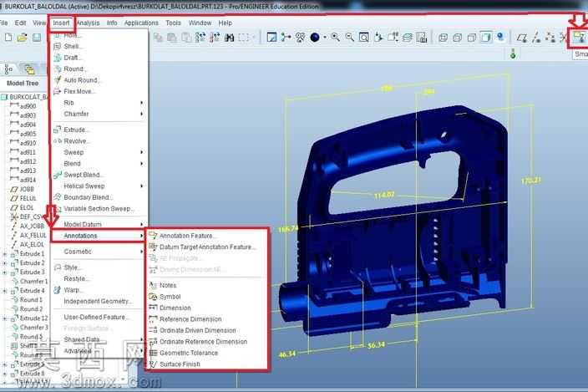Toggle datum planes display
The image size is (588, 392).
click(x=522, y=38)
